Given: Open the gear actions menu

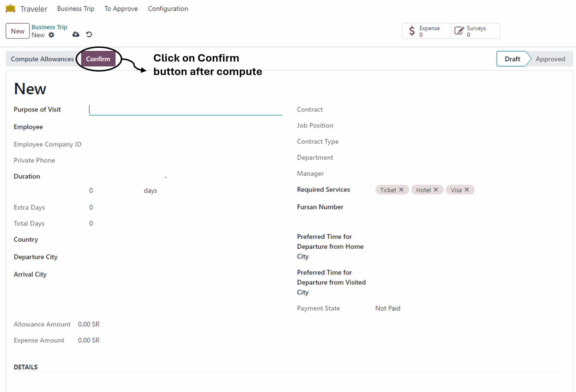Looking at the screenshot, I should [52, 35].
